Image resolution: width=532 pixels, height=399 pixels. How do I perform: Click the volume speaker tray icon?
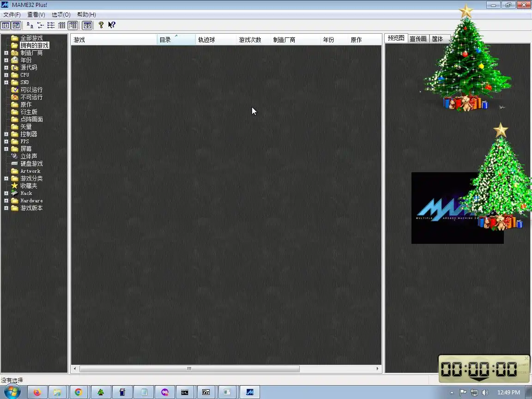coord(485,393)
